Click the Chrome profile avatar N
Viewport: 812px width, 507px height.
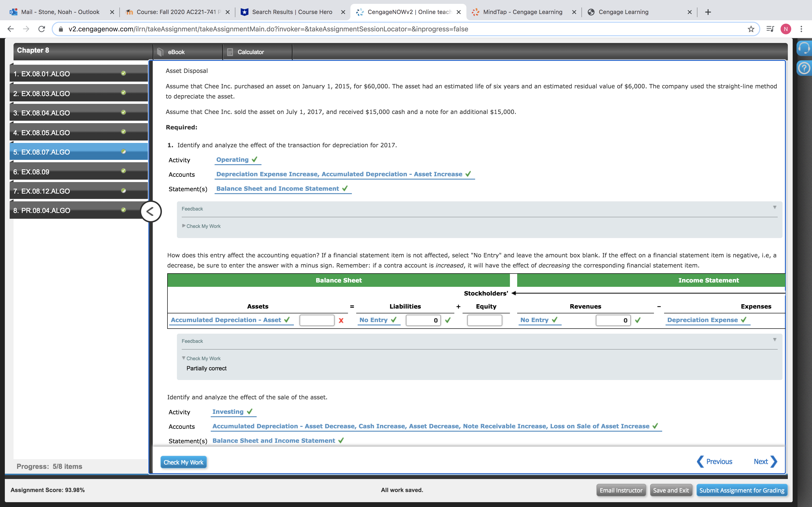pos(786,29)
